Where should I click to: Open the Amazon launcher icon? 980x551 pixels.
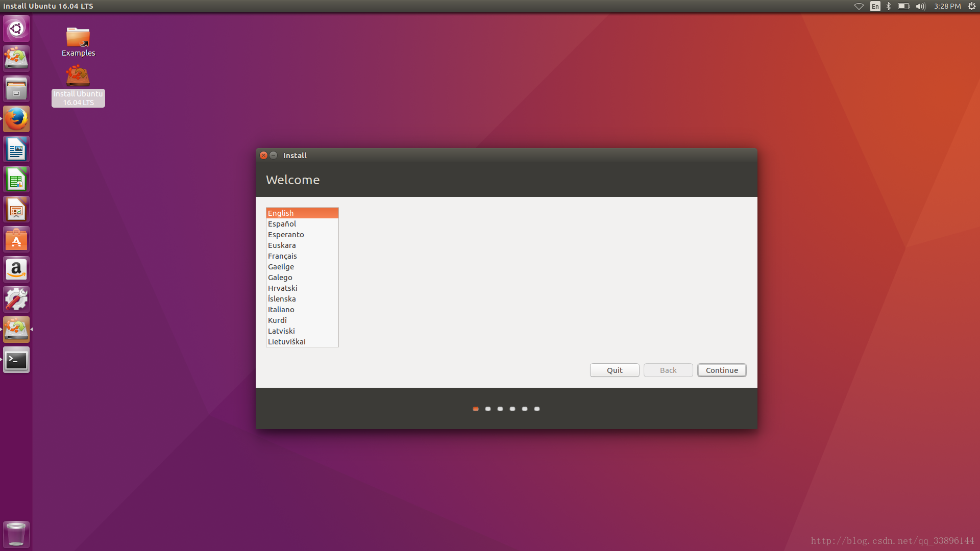(16, 269)
